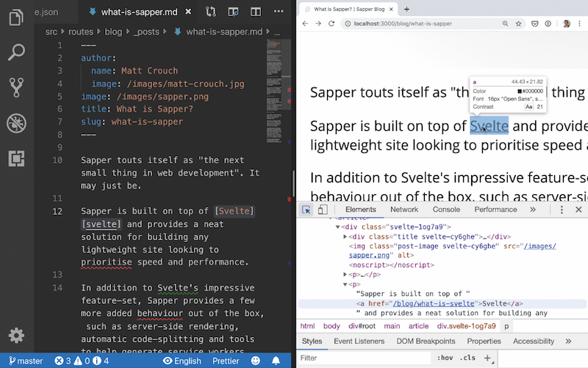Open the Accessibility pane
Viewport: 588px width, 368px height.
(534, 341)
